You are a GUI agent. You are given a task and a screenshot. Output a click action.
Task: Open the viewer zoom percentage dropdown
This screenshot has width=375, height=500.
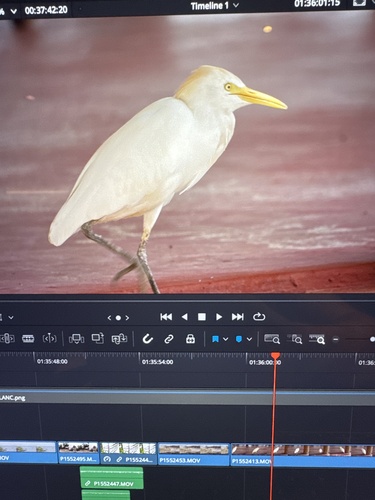coord(14,11)
